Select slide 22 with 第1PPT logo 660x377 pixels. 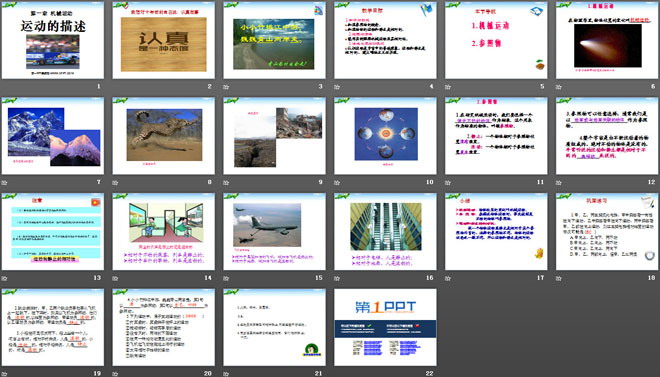click(385, 327)
